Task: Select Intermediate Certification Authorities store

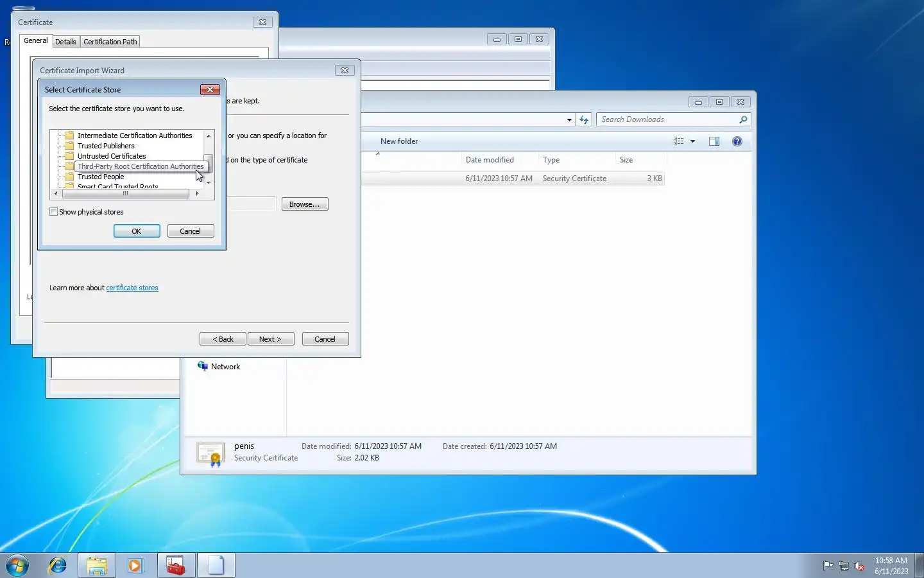Action: tap(135, 136)
